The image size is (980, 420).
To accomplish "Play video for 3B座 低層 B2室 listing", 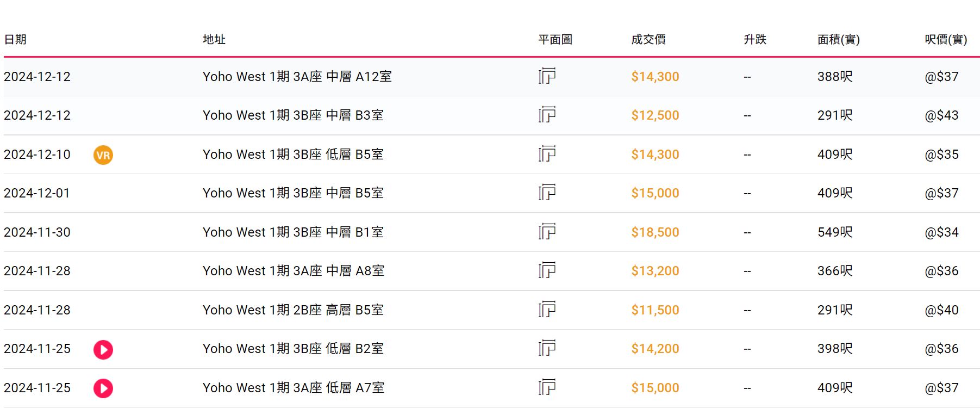I will coord(103,349).
